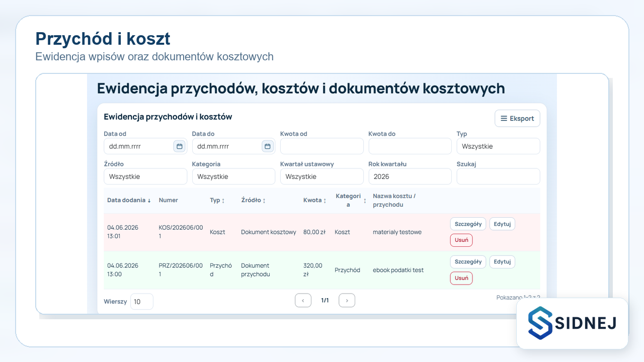Open the Eksport menu button
Screen dimensions: 644x362
coord(517,118)
